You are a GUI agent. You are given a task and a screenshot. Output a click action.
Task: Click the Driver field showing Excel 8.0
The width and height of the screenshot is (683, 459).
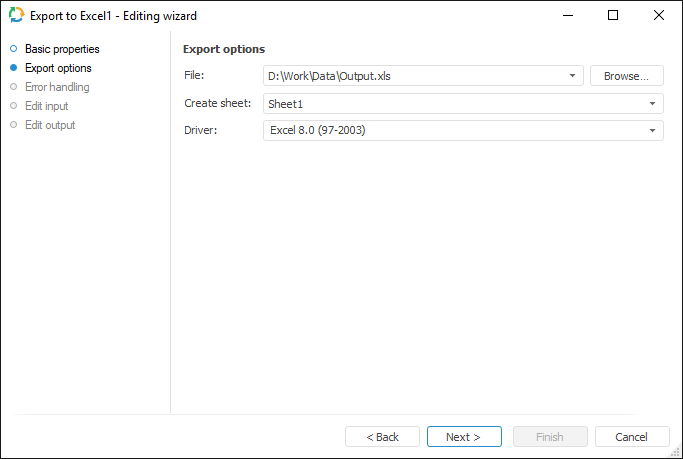point(452,130)
